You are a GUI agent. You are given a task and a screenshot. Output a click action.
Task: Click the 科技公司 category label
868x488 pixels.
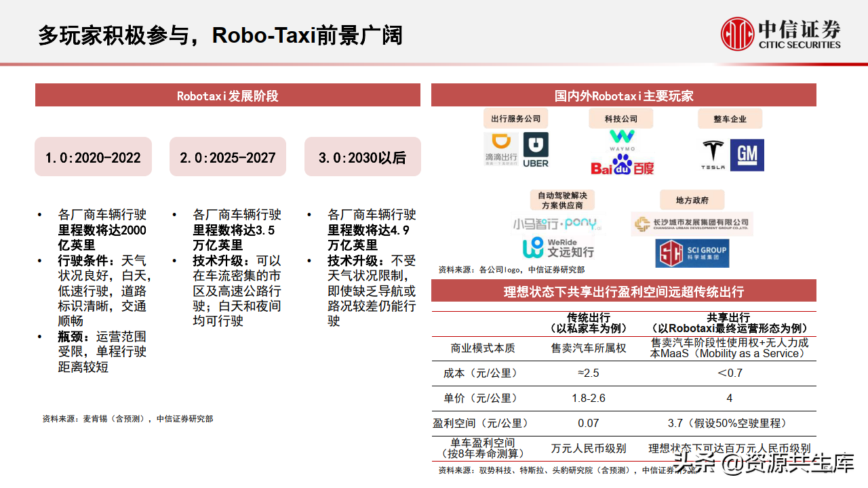coord(621,119)
